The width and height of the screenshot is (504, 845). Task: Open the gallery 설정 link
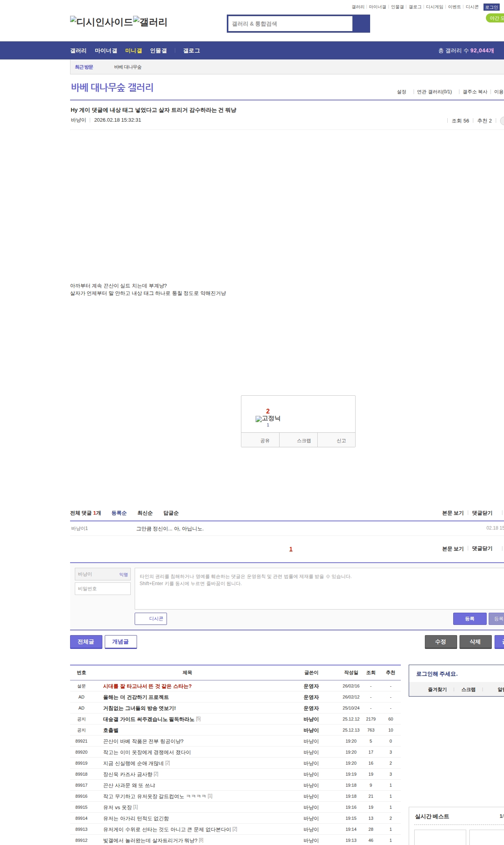[401, 92]
